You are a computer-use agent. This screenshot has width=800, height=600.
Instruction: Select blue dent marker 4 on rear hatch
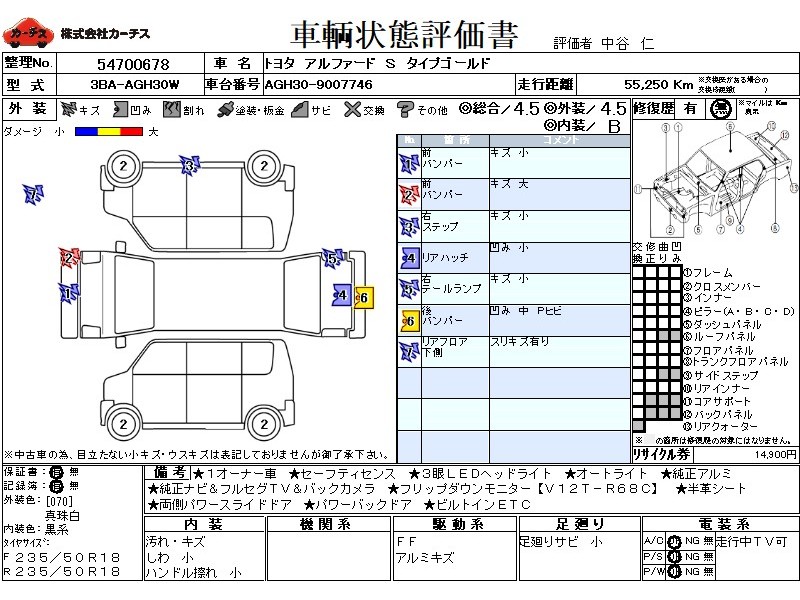(341, 295)
